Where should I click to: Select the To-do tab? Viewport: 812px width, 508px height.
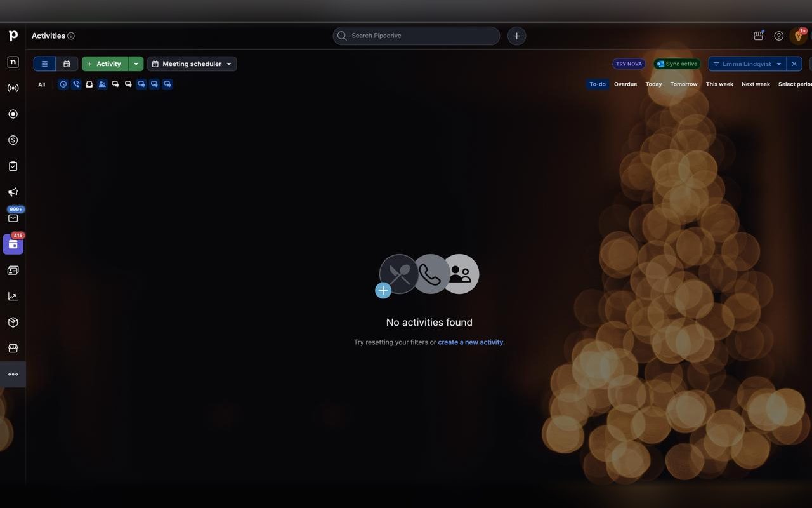pos(598,84)
